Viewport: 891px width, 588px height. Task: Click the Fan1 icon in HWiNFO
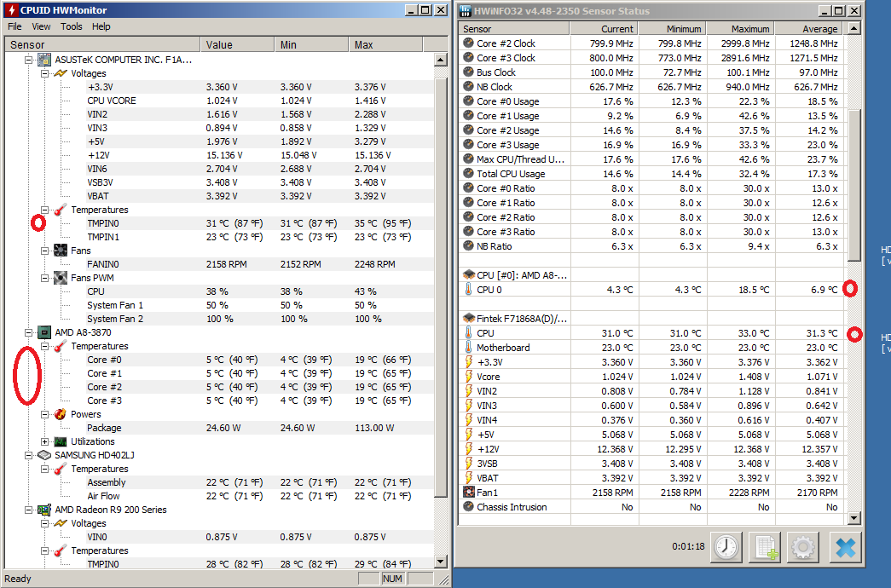(468, 493)
